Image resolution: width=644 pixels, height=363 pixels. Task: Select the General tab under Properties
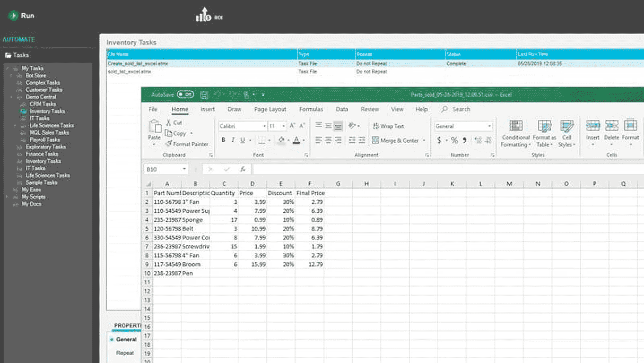126,339
